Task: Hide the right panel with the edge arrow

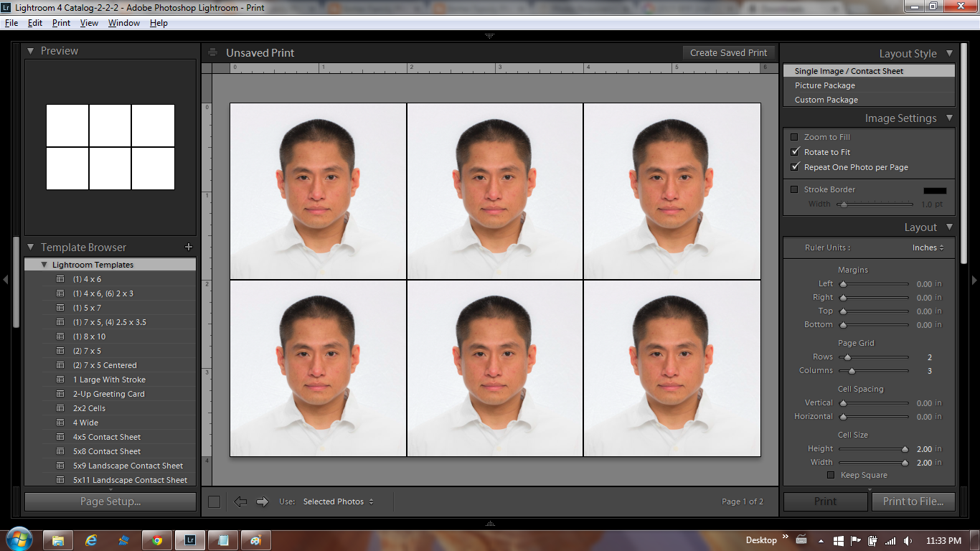Action: 974,280
